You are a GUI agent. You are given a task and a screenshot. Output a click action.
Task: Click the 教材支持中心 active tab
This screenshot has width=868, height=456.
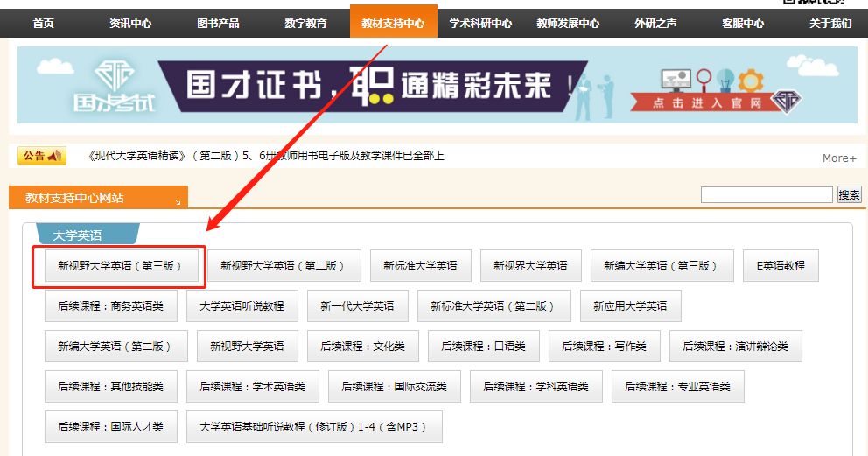(393, 22)
